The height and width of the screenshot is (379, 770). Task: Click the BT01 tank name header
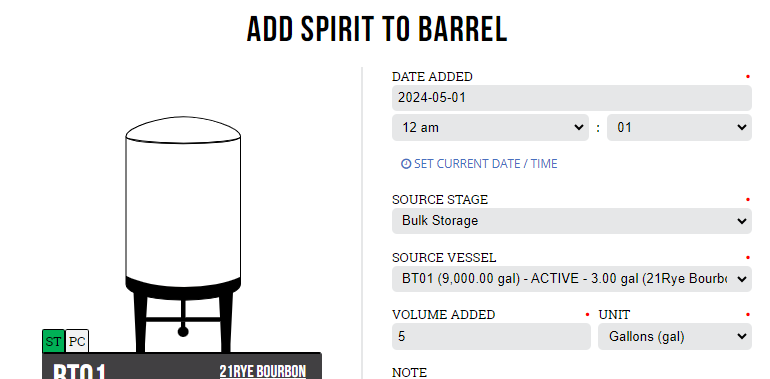[80, 372]
